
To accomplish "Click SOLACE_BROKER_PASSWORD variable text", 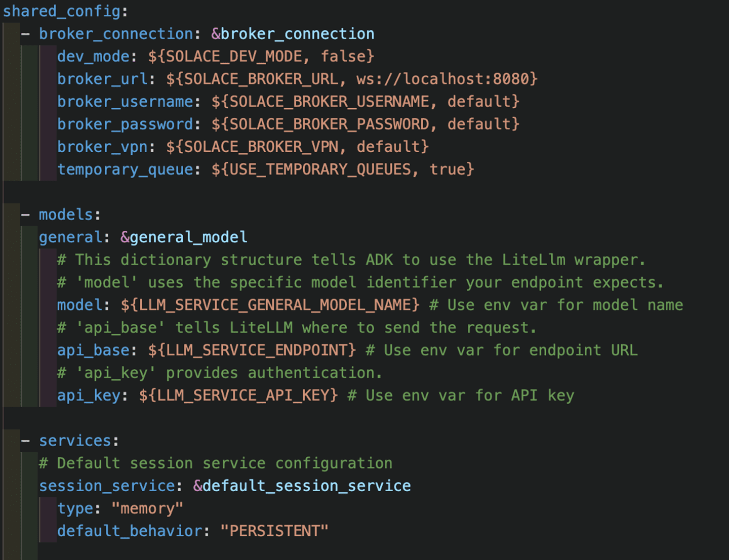I will (330, 124).
